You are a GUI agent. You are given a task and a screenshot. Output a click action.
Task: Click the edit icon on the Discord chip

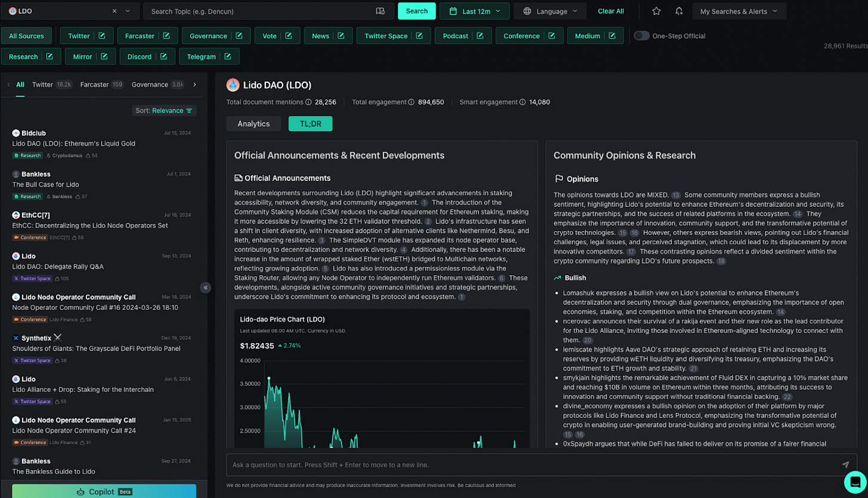[164, 57]
